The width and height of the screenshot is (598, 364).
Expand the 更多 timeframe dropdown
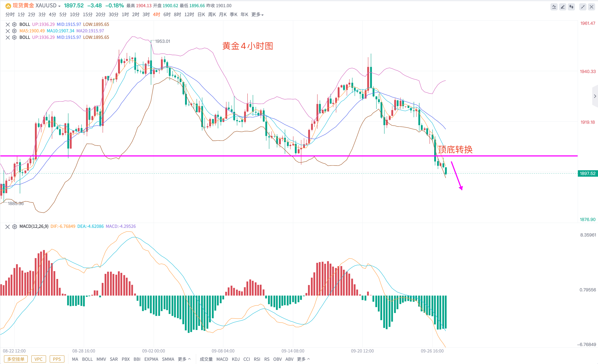(257, 15)
